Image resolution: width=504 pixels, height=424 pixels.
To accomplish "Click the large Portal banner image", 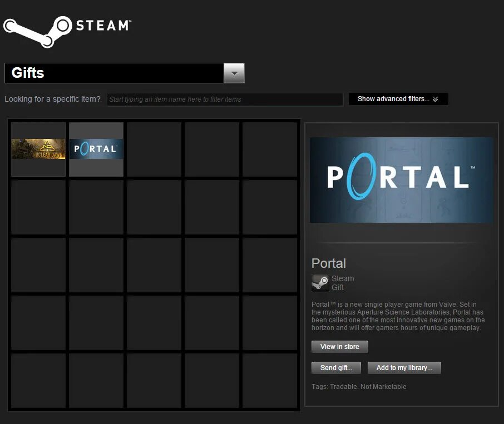I will coord(402,180).
